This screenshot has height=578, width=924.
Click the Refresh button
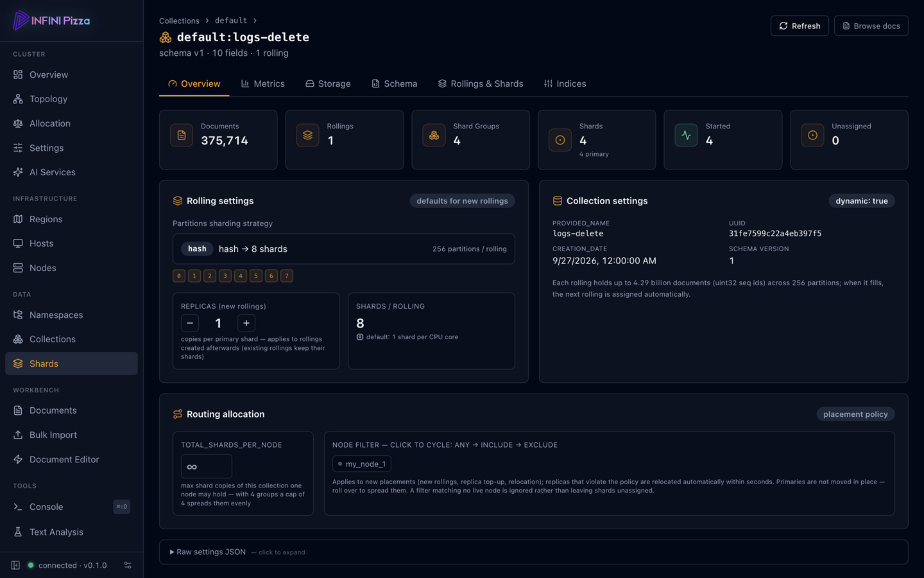tap(800, 26)
